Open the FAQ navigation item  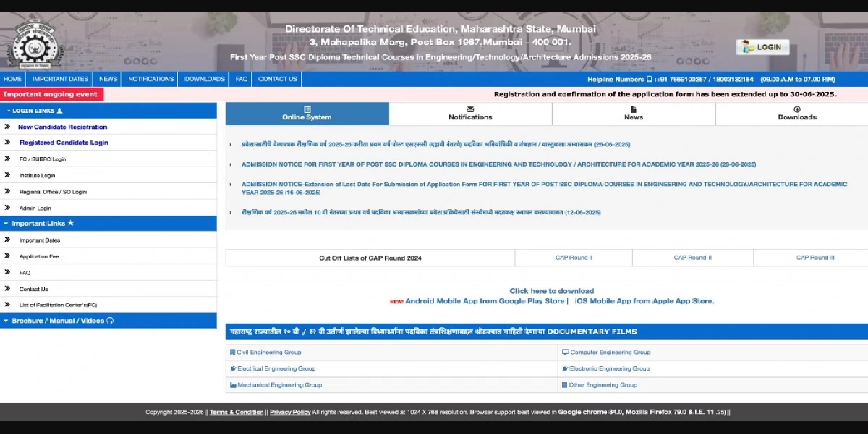242,79
